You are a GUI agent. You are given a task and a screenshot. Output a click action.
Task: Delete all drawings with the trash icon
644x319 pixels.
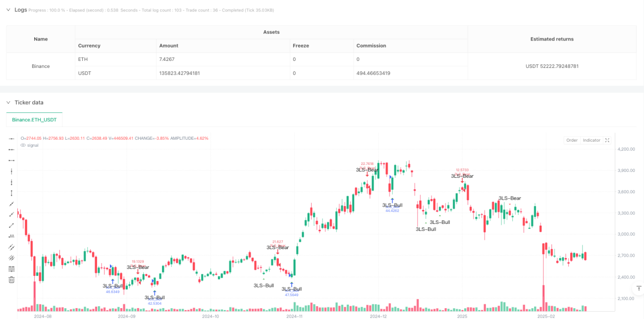(12, 279)
